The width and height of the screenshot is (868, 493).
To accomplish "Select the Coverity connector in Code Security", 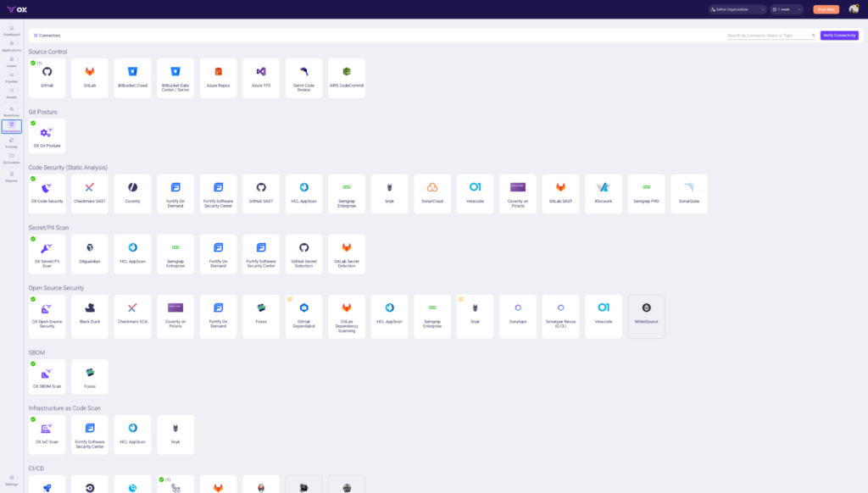I will click(132, 194).
